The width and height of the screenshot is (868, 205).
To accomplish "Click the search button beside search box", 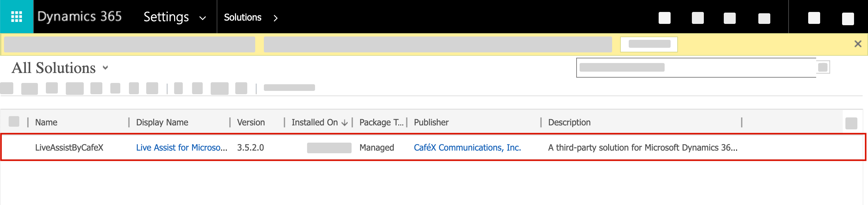I will pos(822,67).
